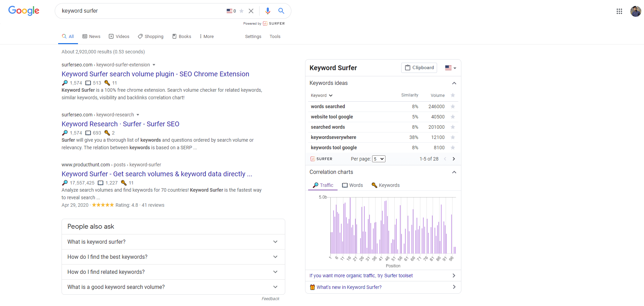Screen dimensions: 644x306
Task: Click Volume column header
Action: point(438,95)
